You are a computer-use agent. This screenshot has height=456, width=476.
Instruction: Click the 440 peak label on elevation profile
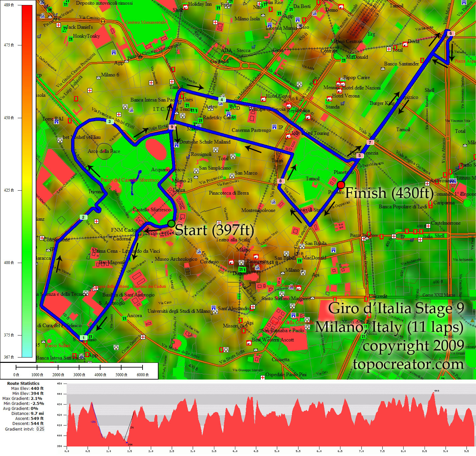click(437, 391)
